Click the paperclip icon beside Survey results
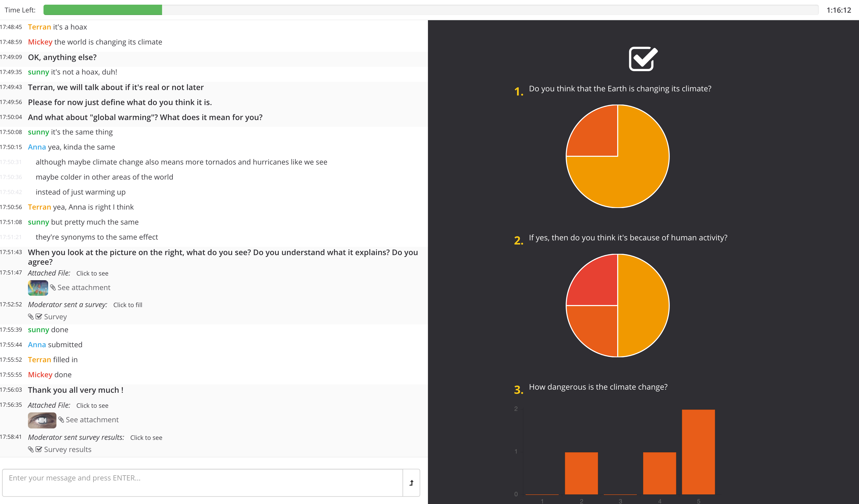Viewport: 859px width, 504px height. click(31, 449)
